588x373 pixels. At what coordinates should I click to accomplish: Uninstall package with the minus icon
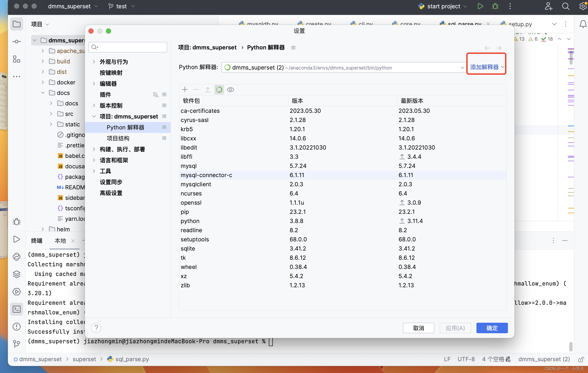click(x=196, y=90)
